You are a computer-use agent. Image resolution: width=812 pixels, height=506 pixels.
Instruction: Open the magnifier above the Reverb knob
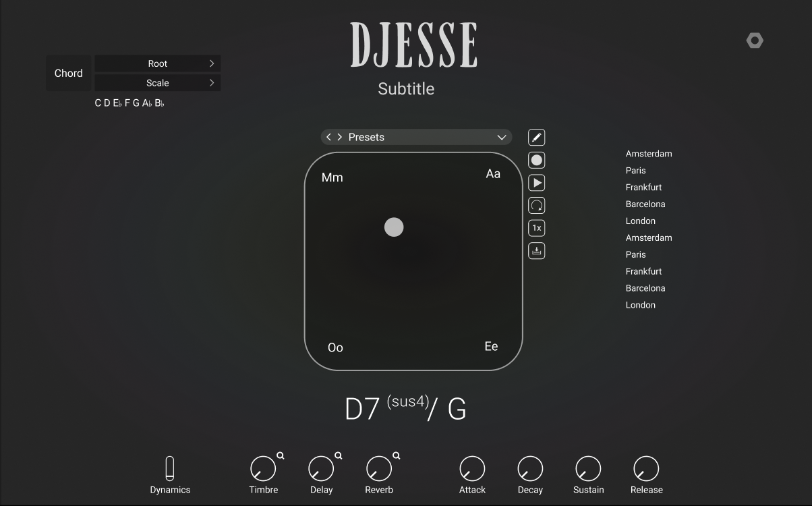coord(396,455)
